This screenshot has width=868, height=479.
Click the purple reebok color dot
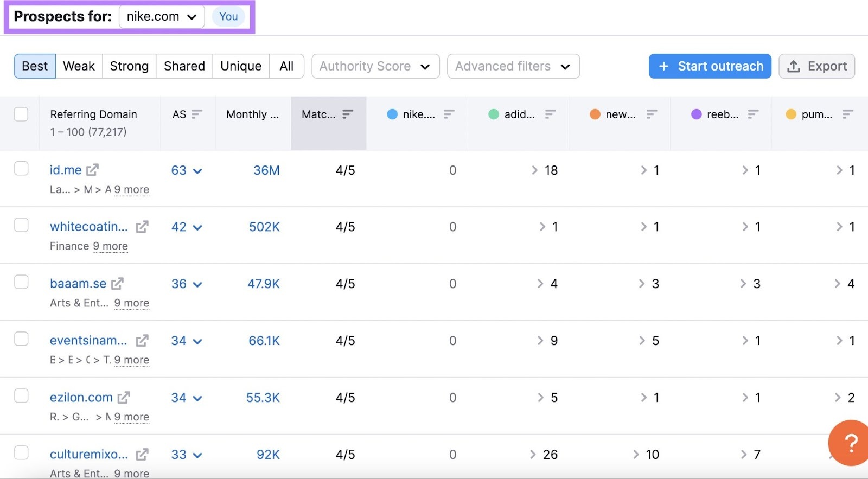697,114
